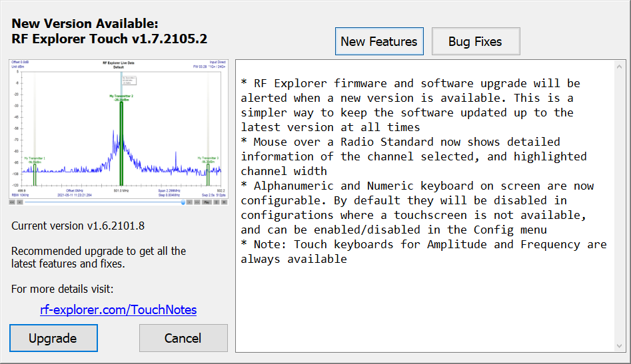The width and height of the screenshot is (631, 364).
Task: Open the rf-explorer.com/TouchNotes link
Action: 119,309
